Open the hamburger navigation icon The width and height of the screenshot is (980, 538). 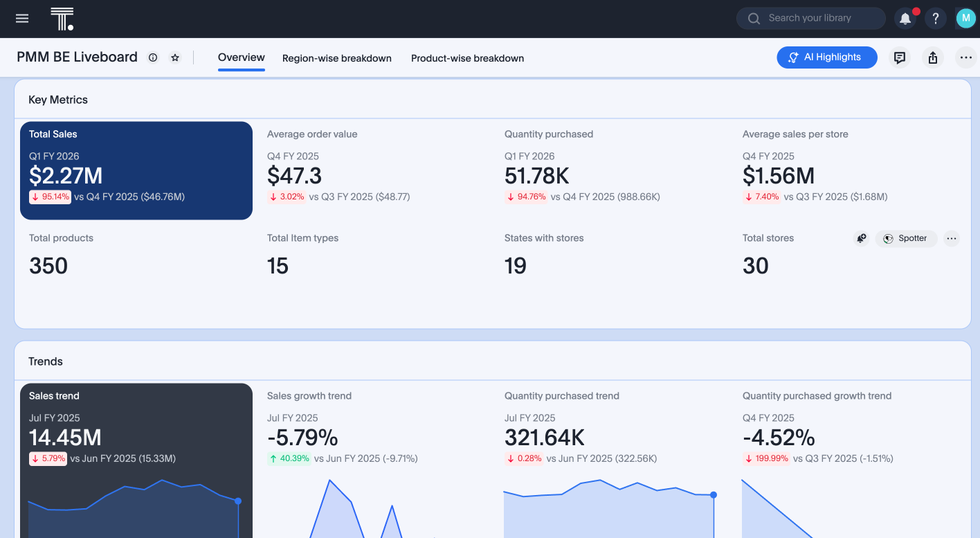pos(21,18)
